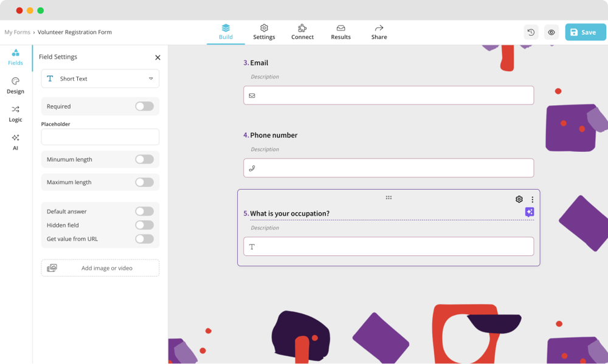
Task: Click purple AI sparkle icon on question
Action: pyautogui.click(x=530, y=212)
